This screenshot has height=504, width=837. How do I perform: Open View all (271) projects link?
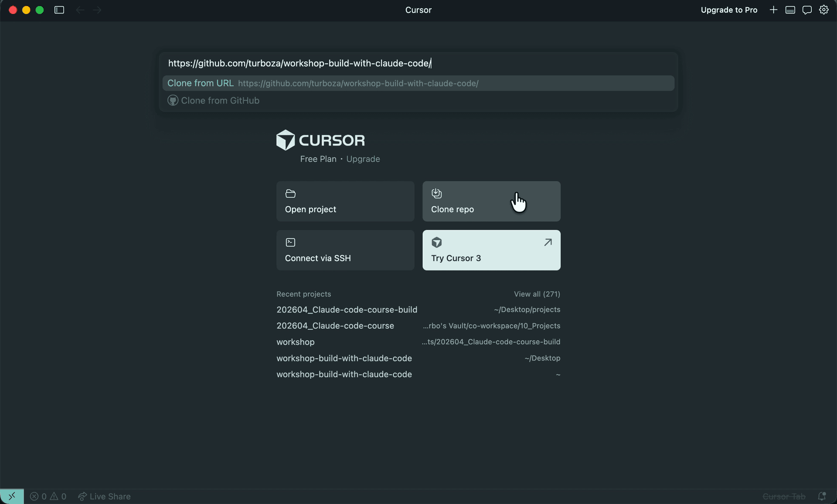537,294
